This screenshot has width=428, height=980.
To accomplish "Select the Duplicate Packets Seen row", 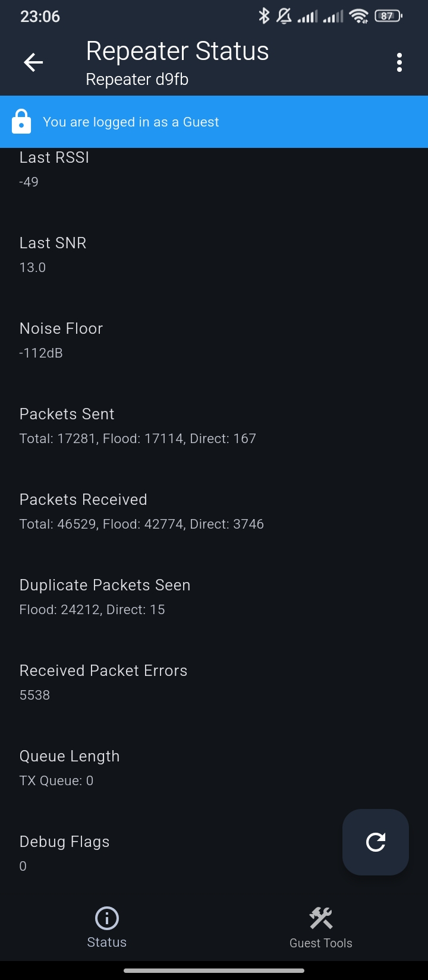I will tap(105, 597).
